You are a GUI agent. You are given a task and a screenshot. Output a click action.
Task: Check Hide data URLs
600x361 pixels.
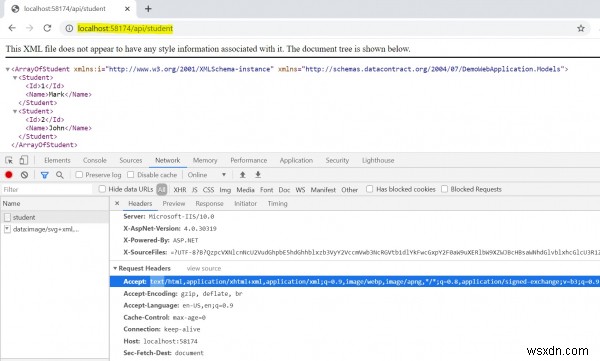(102, 189)
